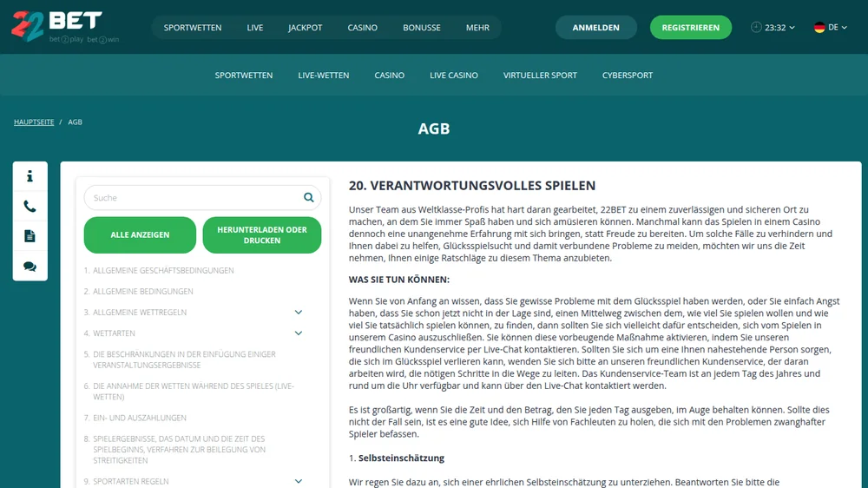Click the 22BET logo
The width and height of the screenshot is (868, 488).
tap(65, 27)
